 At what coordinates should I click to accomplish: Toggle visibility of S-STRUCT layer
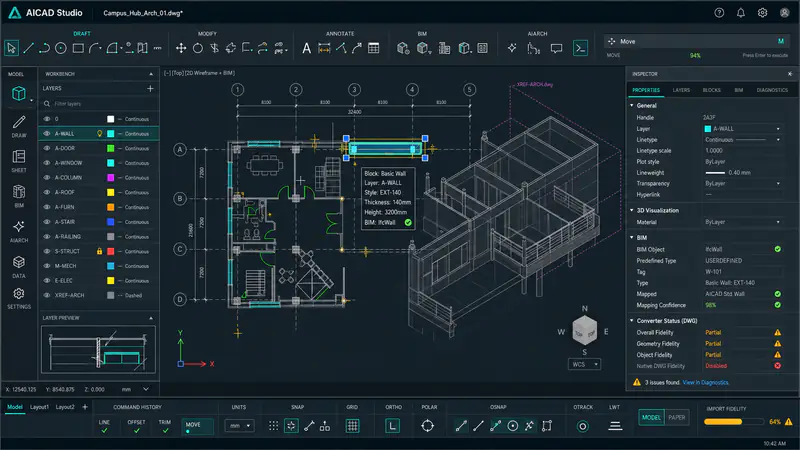click(x=47, y=251)
